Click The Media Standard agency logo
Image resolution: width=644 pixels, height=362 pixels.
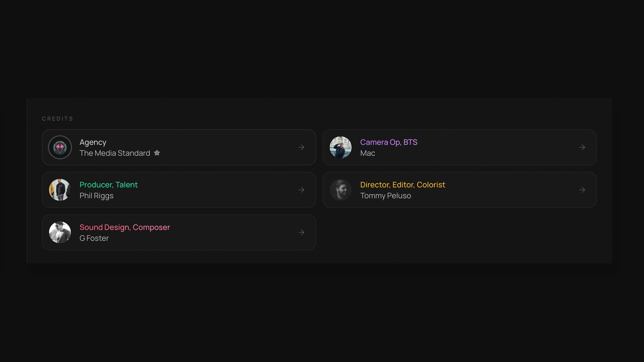click(60, 147)
